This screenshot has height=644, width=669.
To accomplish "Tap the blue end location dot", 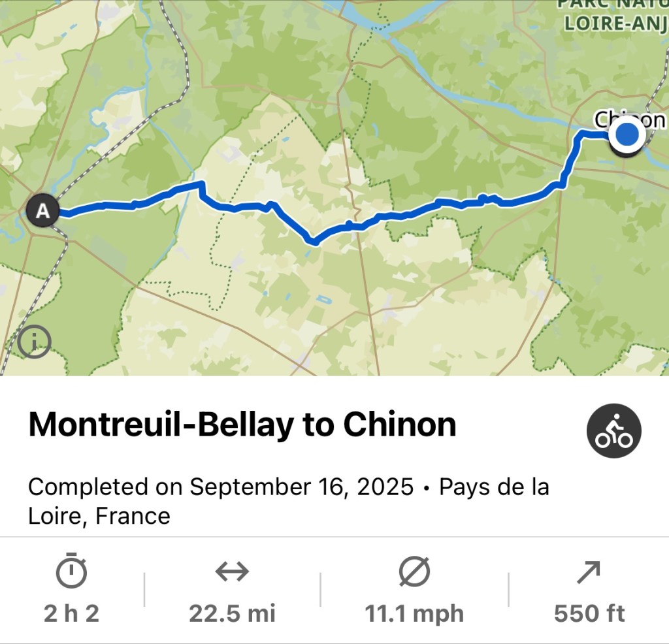I will [627, 135].
